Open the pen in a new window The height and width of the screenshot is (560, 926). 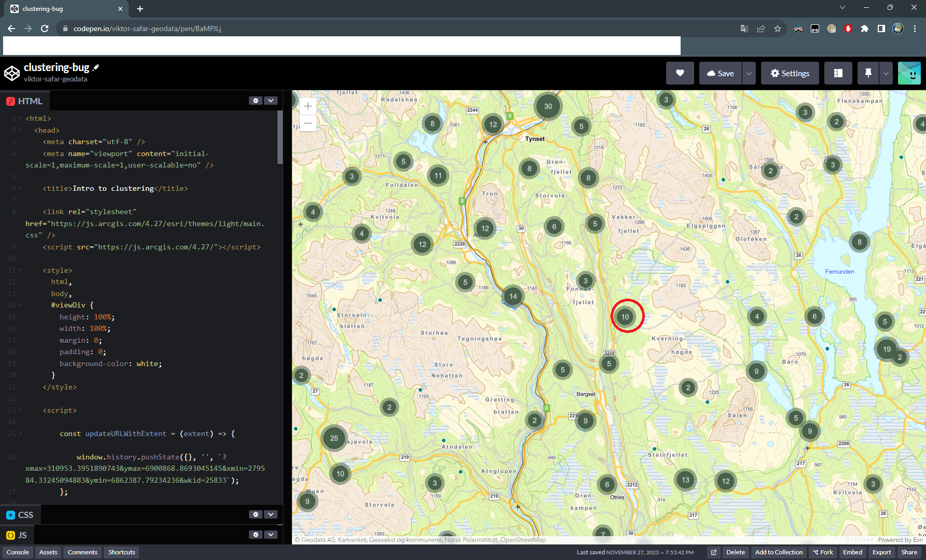[x=713, y=552]
